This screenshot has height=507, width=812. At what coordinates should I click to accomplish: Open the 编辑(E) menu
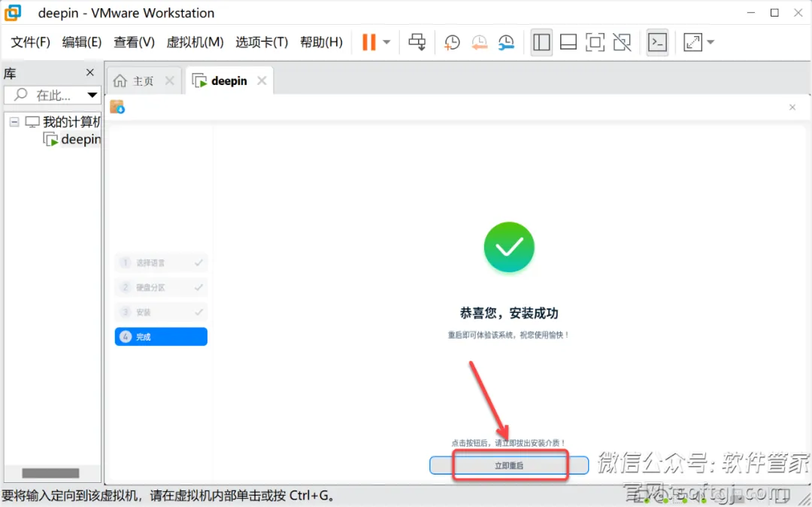[x=82, y=42]
